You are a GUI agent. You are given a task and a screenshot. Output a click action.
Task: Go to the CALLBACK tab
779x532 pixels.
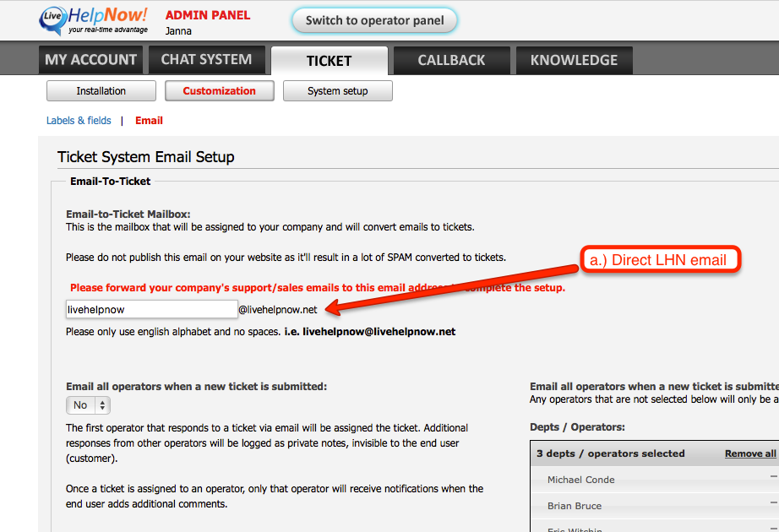tap(452, 60)
